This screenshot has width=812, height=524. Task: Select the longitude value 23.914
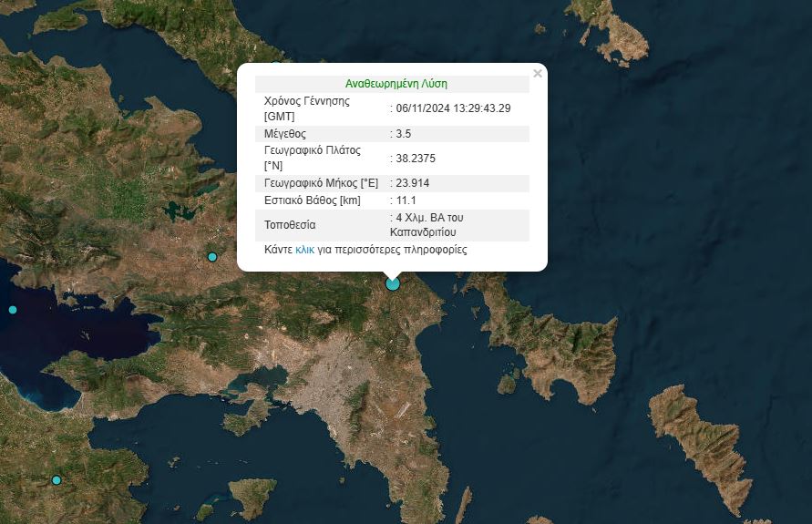coord(412,183)
